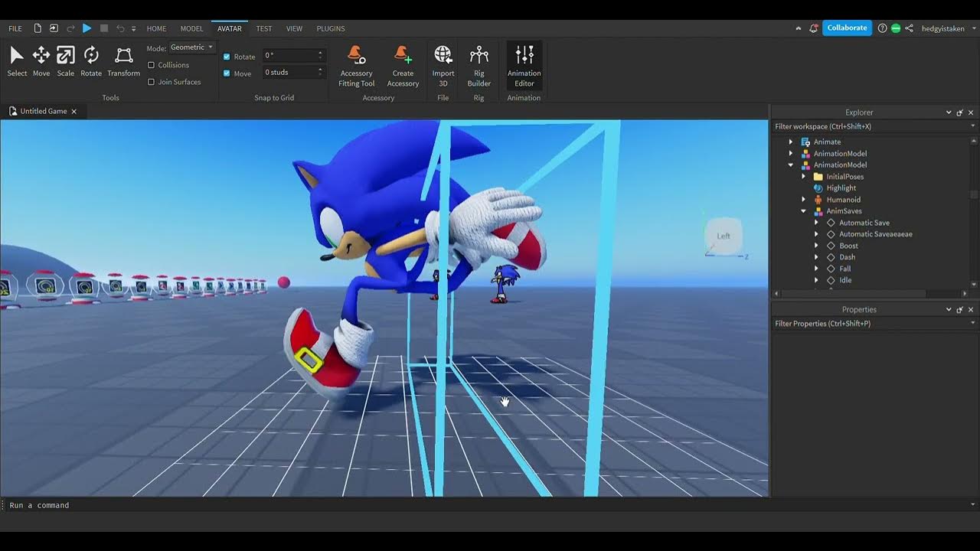Open the Animation Editor
The image size is (980, 551).
click(524, 66)
